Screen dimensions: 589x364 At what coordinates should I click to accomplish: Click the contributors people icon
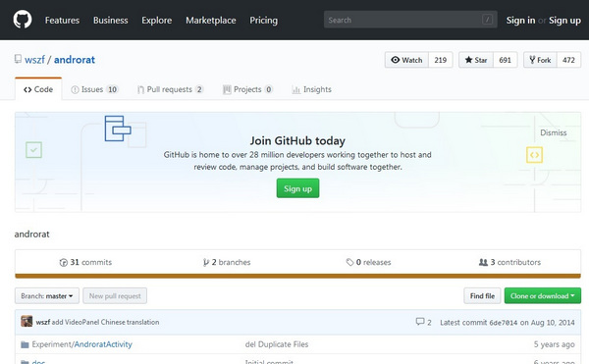click(483, 262)
